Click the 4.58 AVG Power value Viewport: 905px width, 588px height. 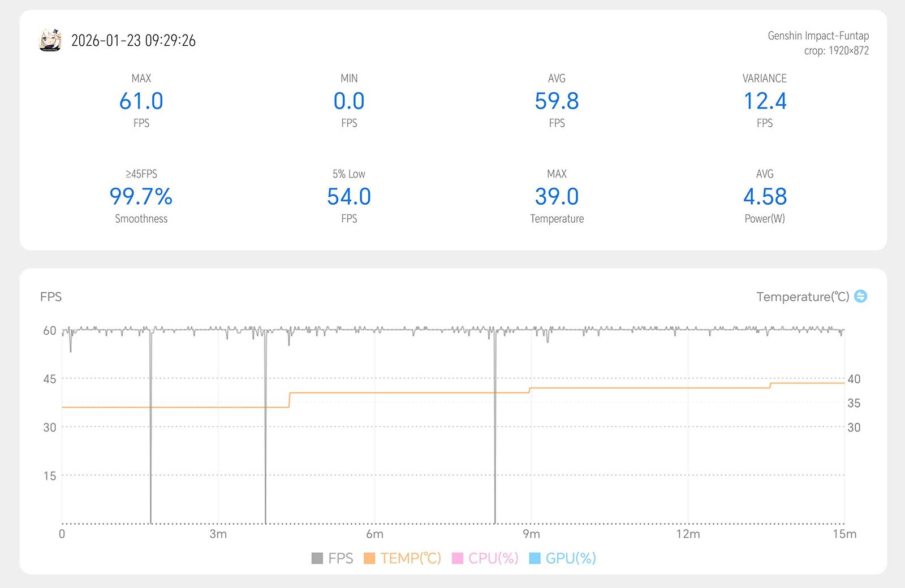(765, 197)
